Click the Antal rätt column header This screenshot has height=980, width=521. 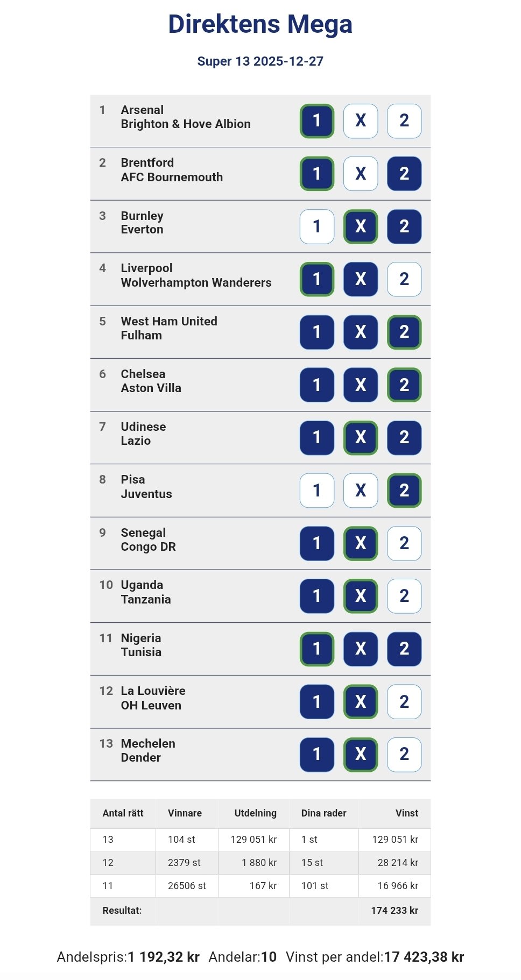pos(123,813)
